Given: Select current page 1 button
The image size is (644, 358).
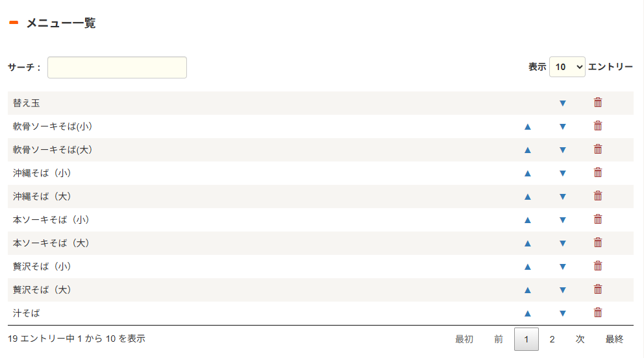Looking at the screenshot, I should coord(526,339).
